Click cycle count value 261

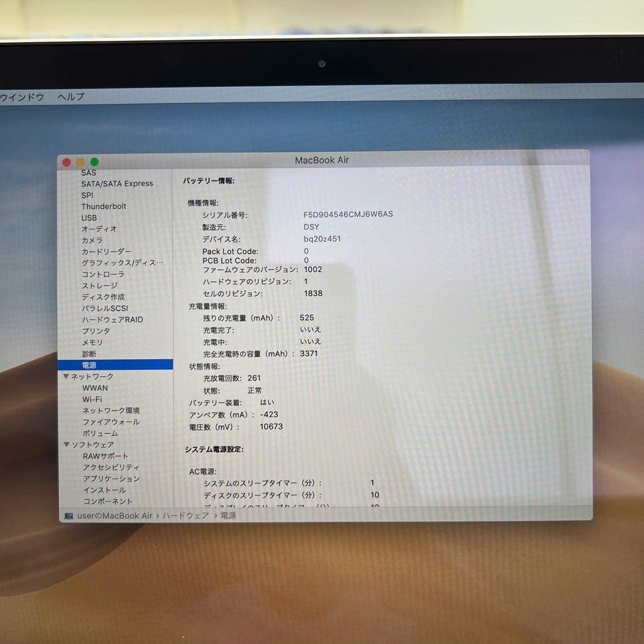pyautogui.click(x=254, y=378)
